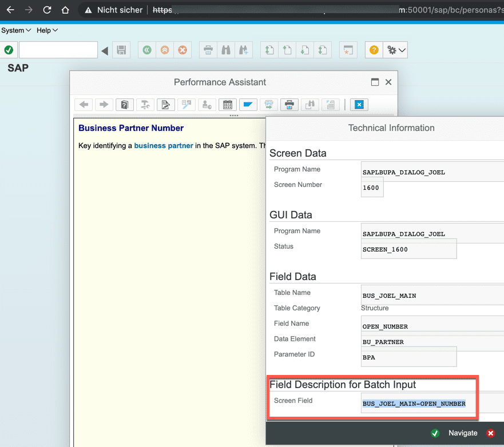The image size is (504, 447).
Task: Click the browser address bar URL
Action: pyautogui.click(x=328, y=10)
